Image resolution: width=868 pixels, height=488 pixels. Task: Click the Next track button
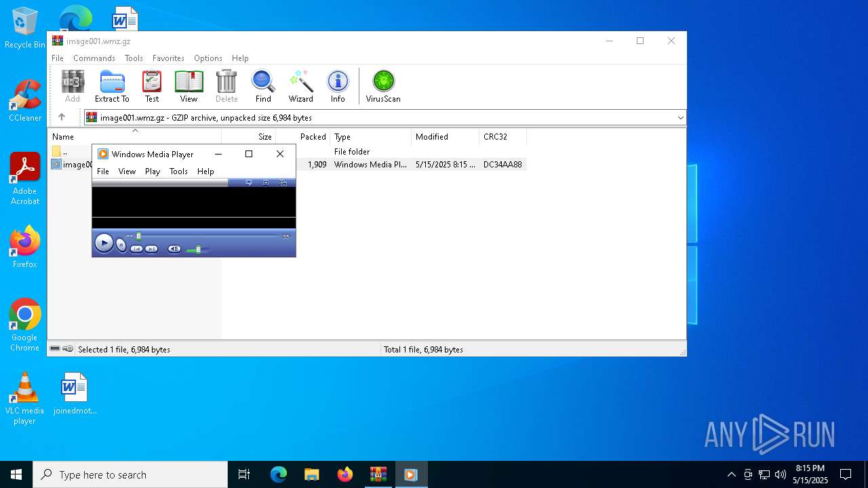click(x=152, y=249)
